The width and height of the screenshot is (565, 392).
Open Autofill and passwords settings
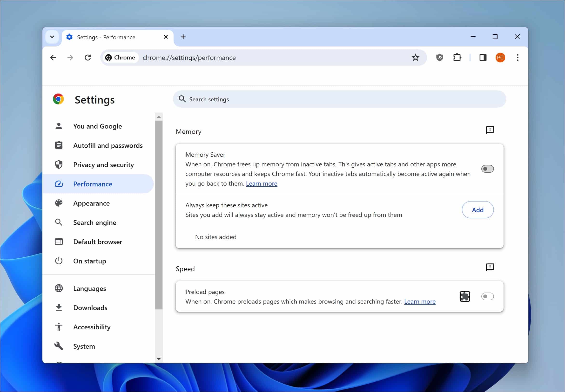point(98,145)
